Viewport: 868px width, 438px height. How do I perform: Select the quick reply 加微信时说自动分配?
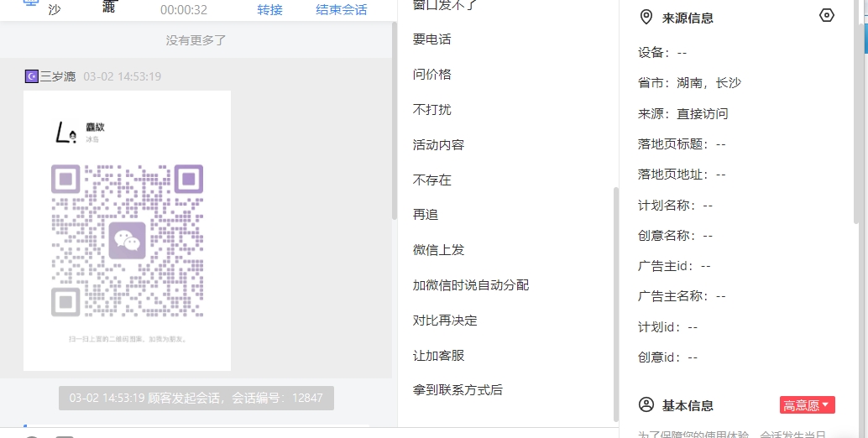[471, 284]
